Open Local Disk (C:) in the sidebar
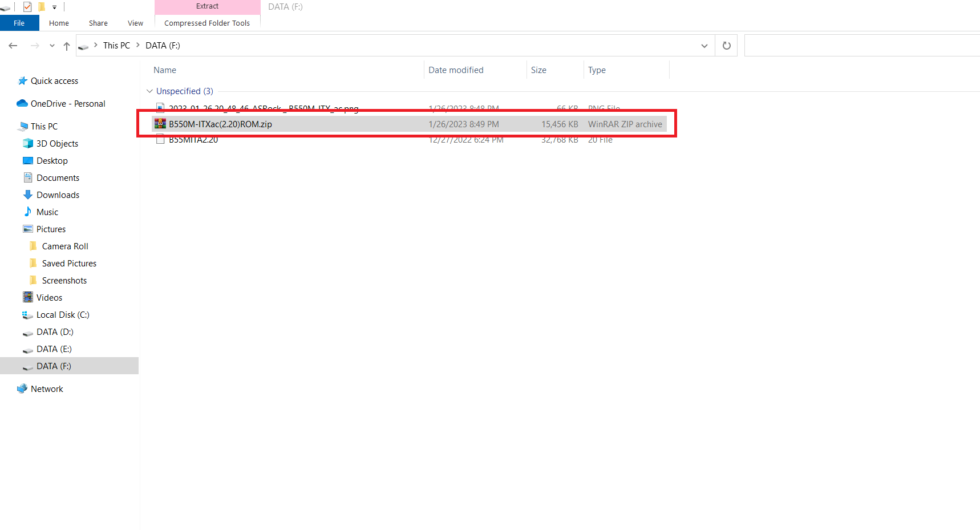The width and height of the screenshot is (980, 530). 63,315
